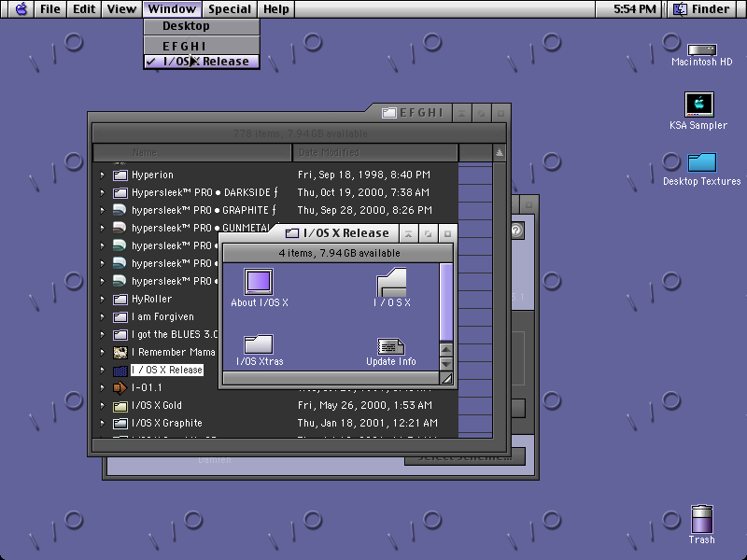Open the Help menu
This screenshot has height=560, width=747.
276,8
